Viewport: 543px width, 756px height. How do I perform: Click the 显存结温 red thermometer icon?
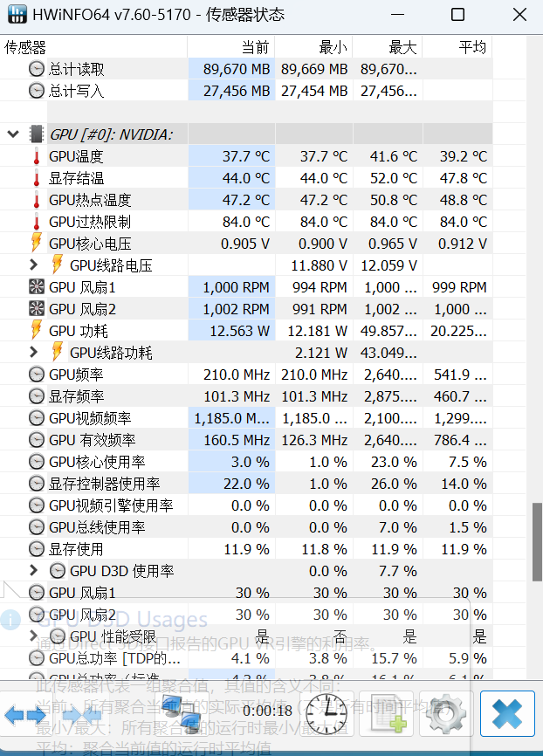37,177
